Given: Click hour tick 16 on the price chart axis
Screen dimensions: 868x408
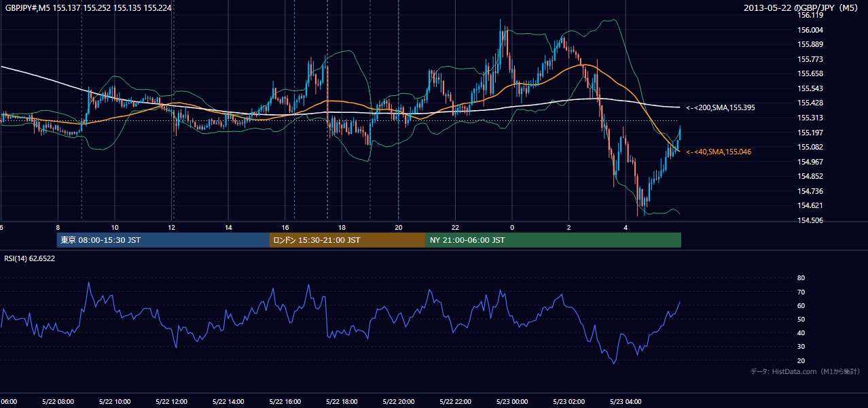Looking at the screenshot, I should tap(285, 227).
